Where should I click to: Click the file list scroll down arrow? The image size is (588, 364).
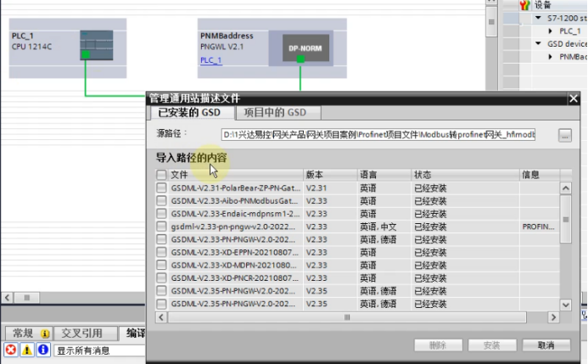coord(566,305)
